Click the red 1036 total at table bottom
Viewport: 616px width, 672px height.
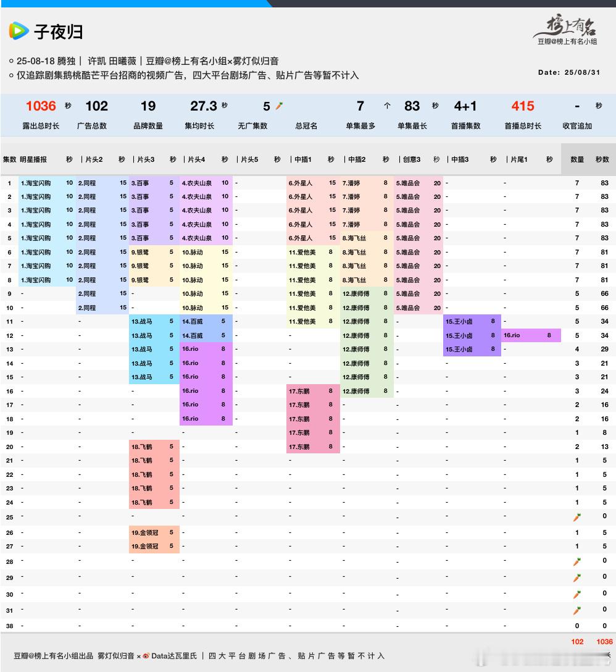[x=604, y=642]
